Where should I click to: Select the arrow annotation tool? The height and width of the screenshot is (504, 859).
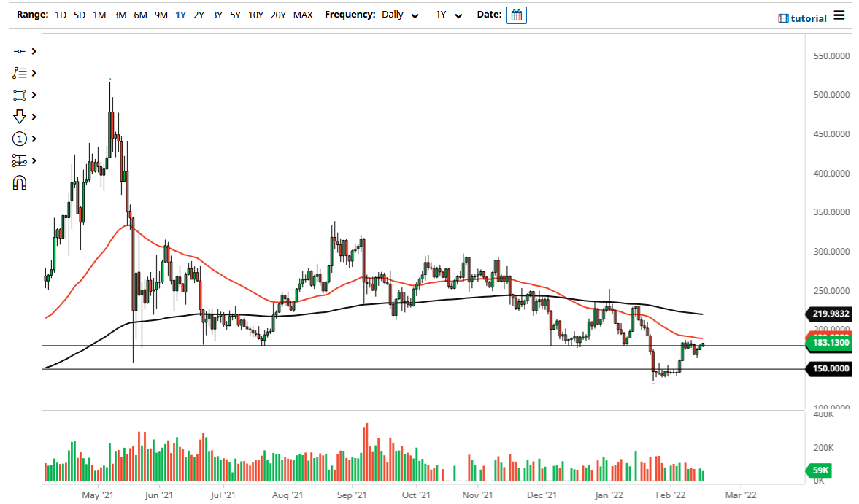point(20,117)
